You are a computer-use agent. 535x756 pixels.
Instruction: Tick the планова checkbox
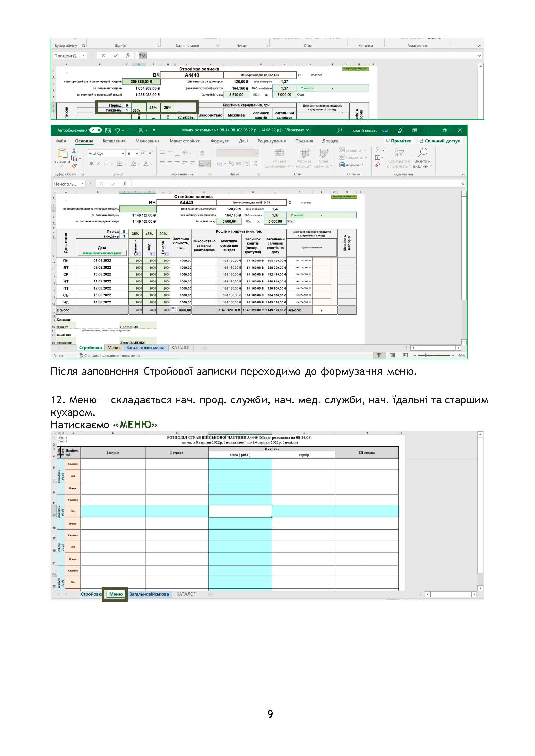tap(290, 203)
